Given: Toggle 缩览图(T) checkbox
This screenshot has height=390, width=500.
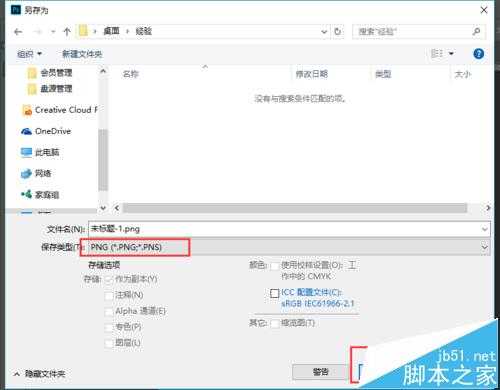Looking at the screenshot, I should 275,323.
